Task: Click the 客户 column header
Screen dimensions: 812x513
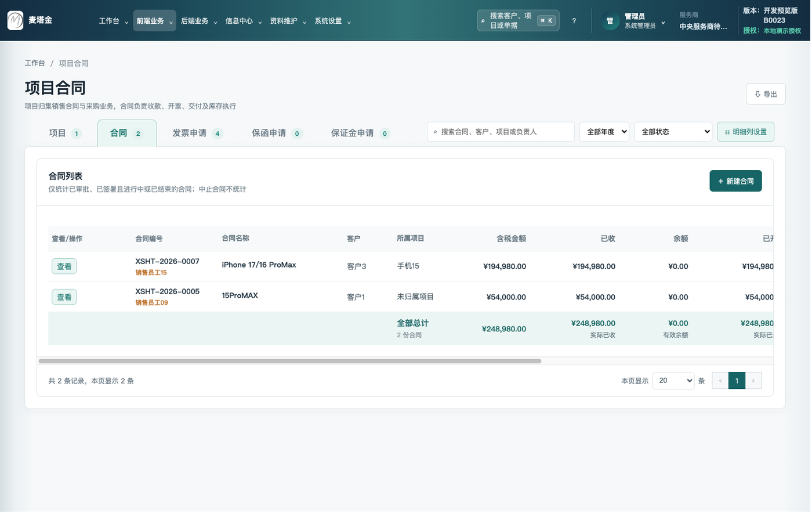Action: (x=354, y=239)
